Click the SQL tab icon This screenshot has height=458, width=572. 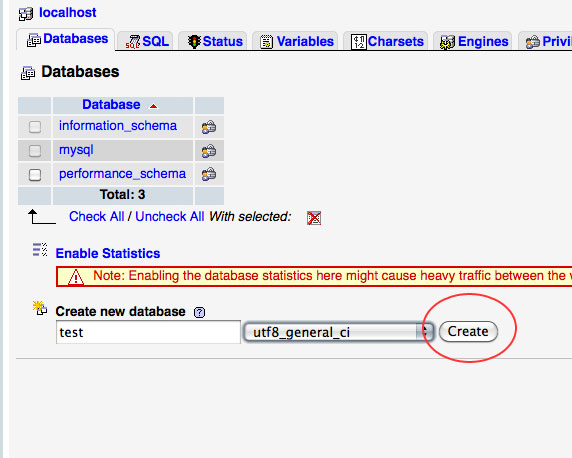tap(133, 42)
